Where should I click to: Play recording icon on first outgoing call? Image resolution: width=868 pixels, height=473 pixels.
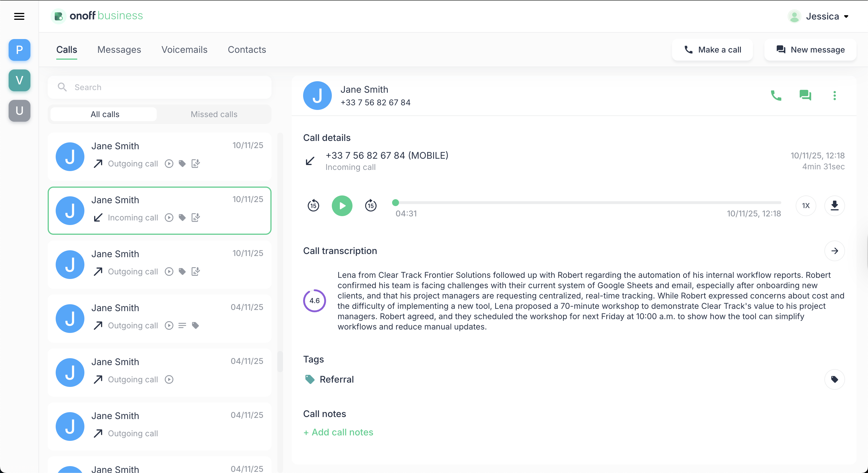169,164
